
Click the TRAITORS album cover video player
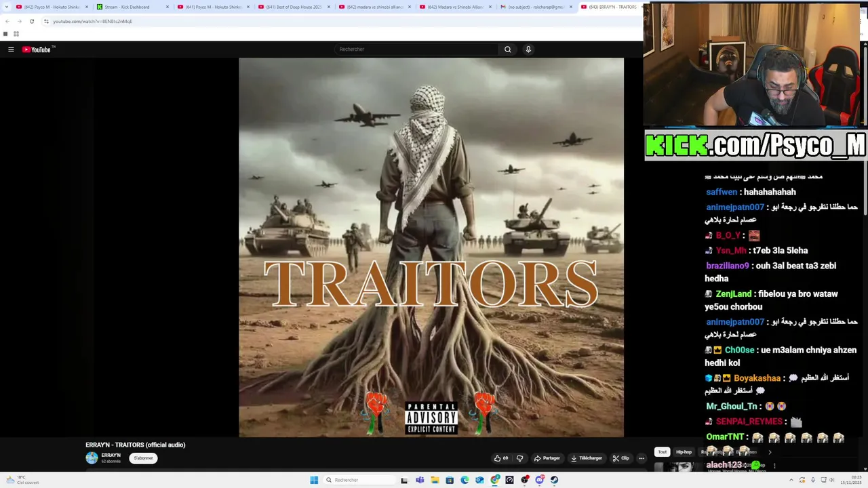pos(431,247)
